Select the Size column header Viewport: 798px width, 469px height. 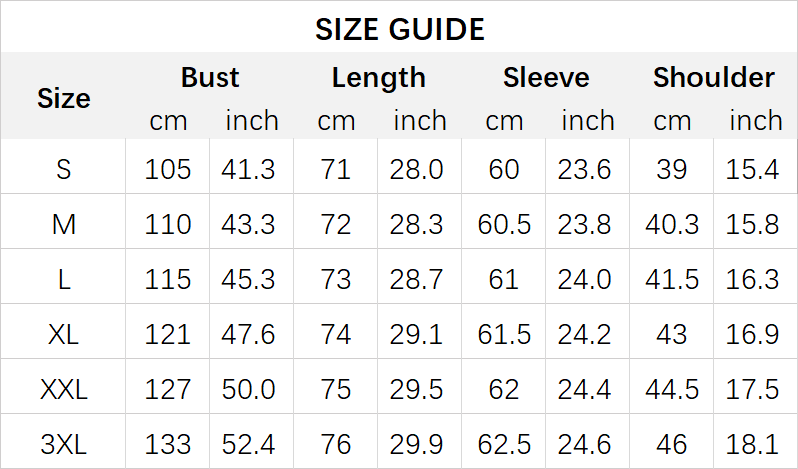[x=64, y=98]
